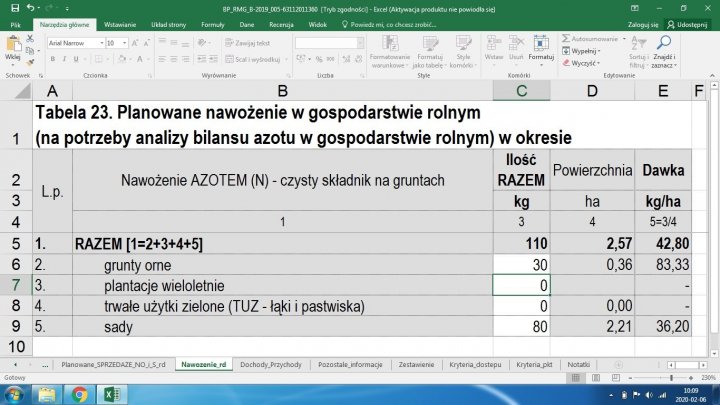Click the increase indent icon
The image size is (720, 405).
tap(213, 59)
